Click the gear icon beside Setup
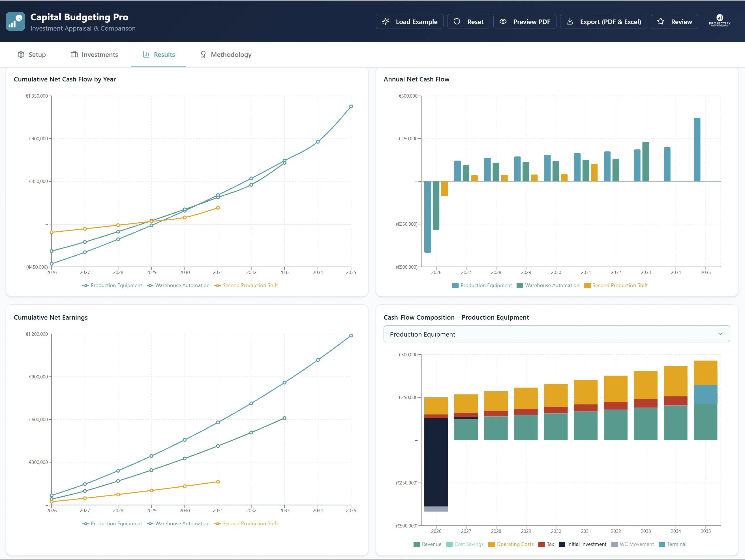Image resolution: width=745 pixels, height=560 pixels. click(21, 55)
